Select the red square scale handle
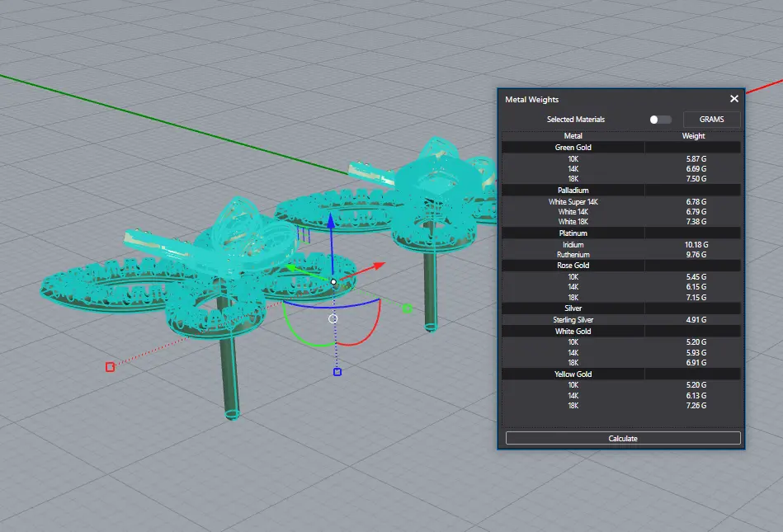783x532 pixels. coord(110,366)
